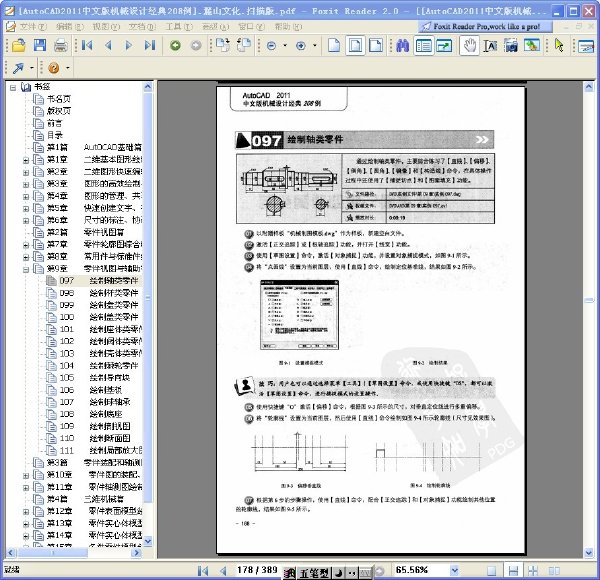Set actual size page view icon
Viewport: 600px width, 580px height.
tap(334, 46)
